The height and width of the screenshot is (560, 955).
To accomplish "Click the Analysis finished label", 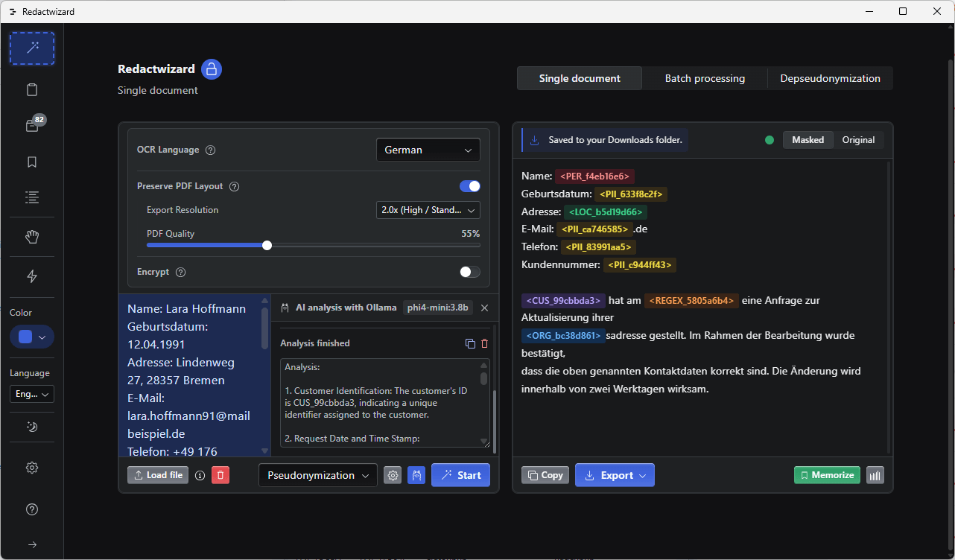I will pyautogui.click(x=315, y=343).
